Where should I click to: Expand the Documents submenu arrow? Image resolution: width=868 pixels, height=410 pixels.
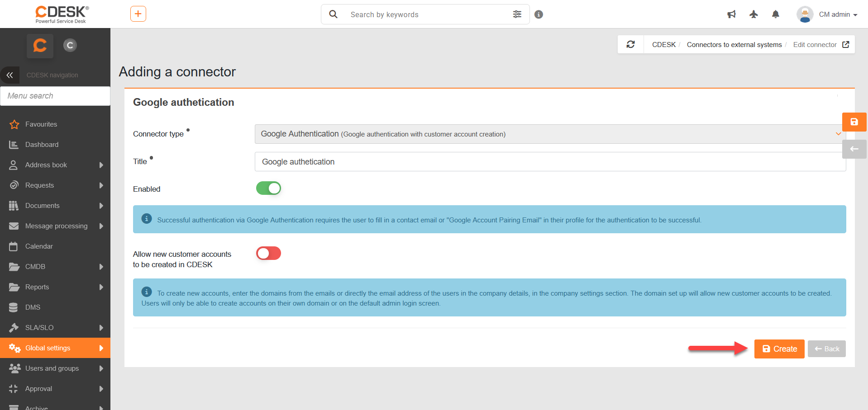click(101, 206)
